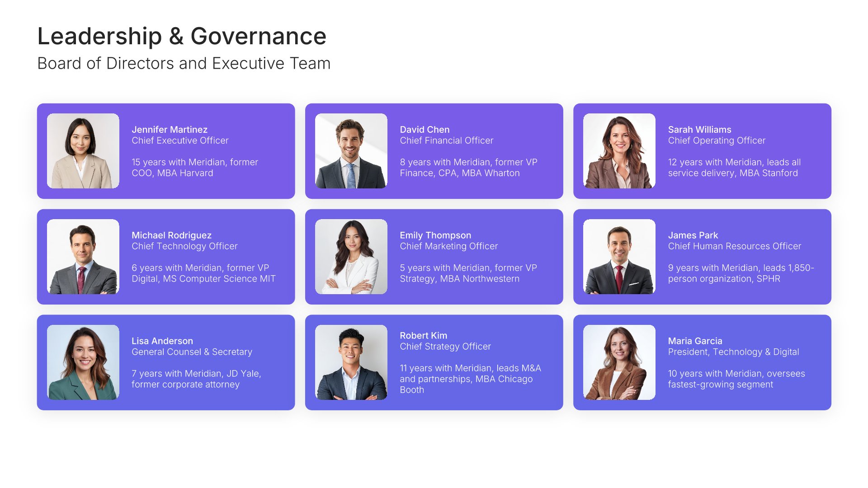Click the portrait on Emily Thompson's card
The height and width of the screenshot is (488, 868).
pos(351,257)
